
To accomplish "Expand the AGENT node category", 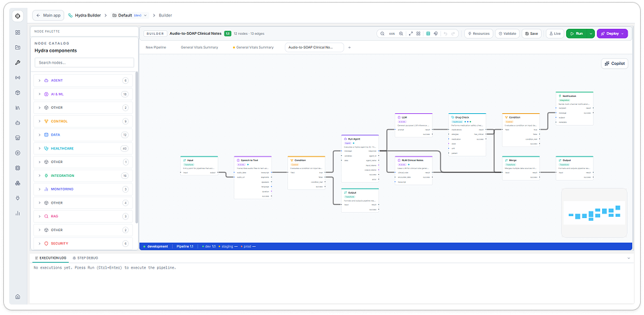I will click(x=83, y=81).
